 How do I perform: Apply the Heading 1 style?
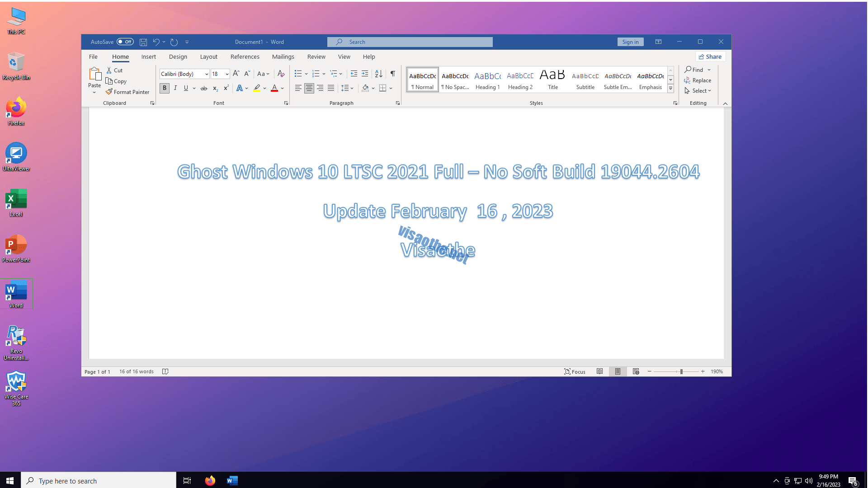tap(487, 80)
